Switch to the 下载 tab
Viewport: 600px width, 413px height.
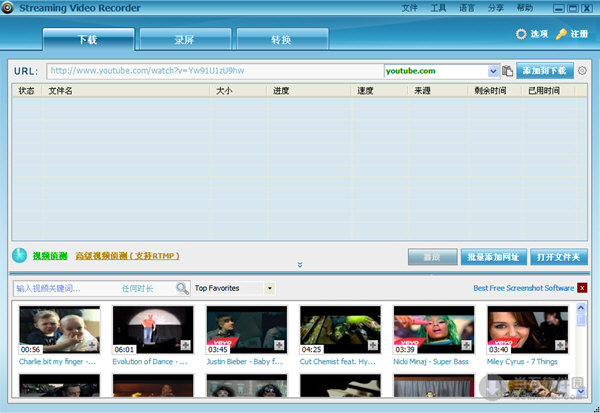[x=88, y=39]
